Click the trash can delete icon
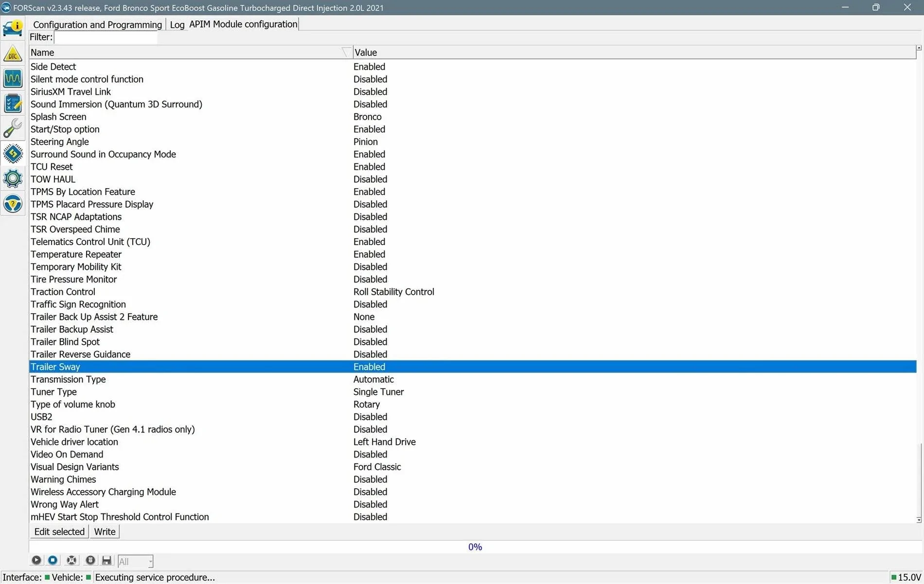 point(90,560)
